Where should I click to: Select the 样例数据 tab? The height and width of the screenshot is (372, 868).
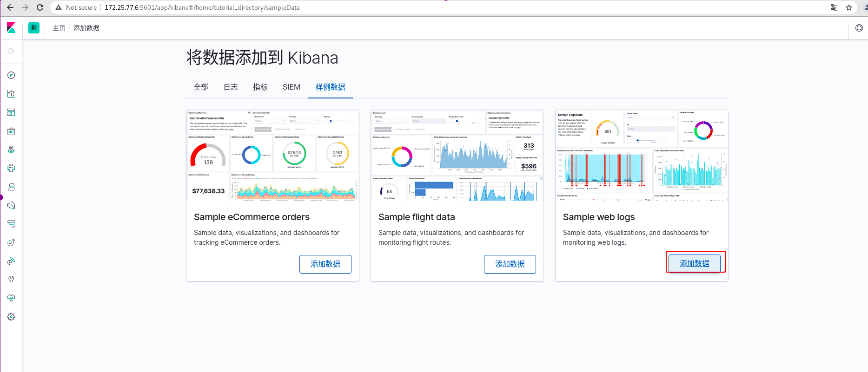331,87
